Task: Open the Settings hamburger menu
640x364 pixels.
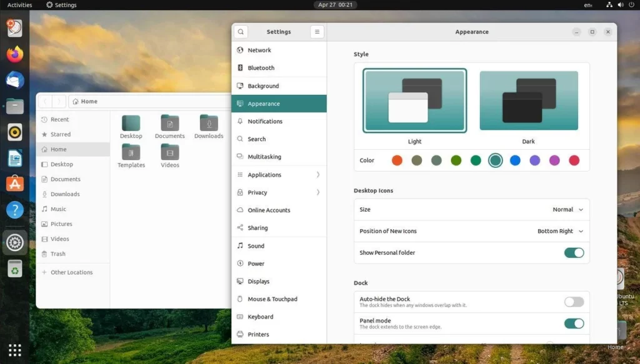Action: click(317, 32)
